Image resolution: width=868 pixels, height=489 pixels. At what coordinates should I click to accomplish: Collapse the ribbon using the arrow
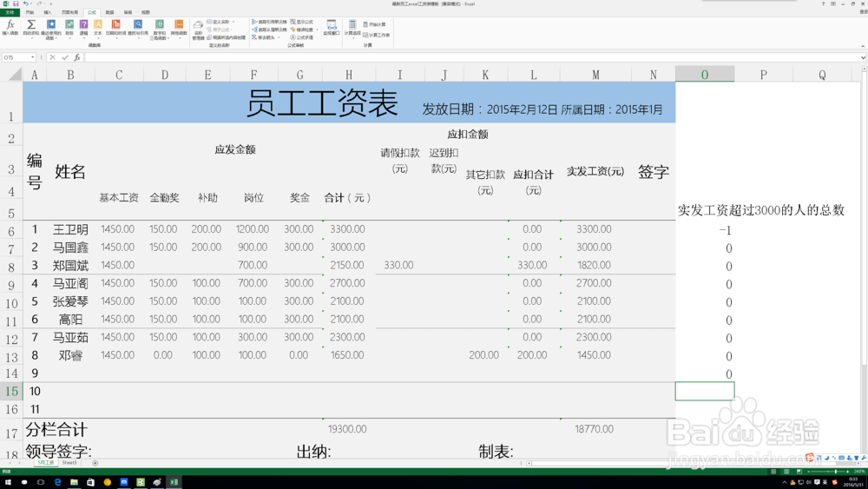(x=863, y=46)
